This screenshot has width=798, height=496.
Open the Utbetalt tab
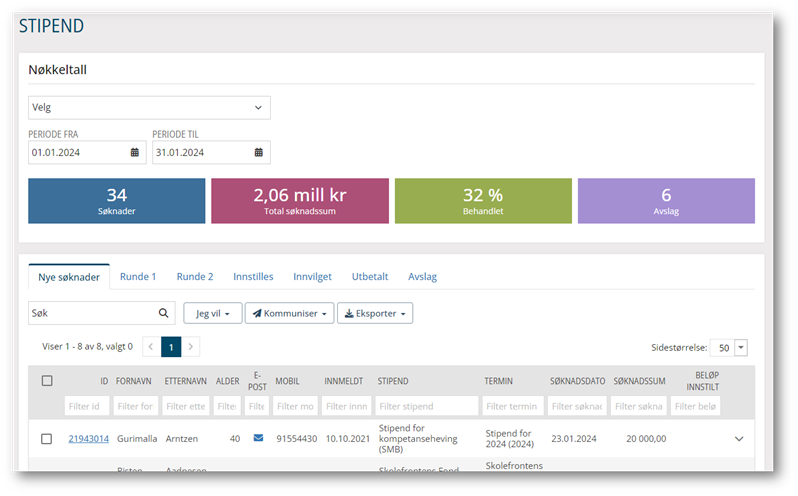[x=370, y=277]
